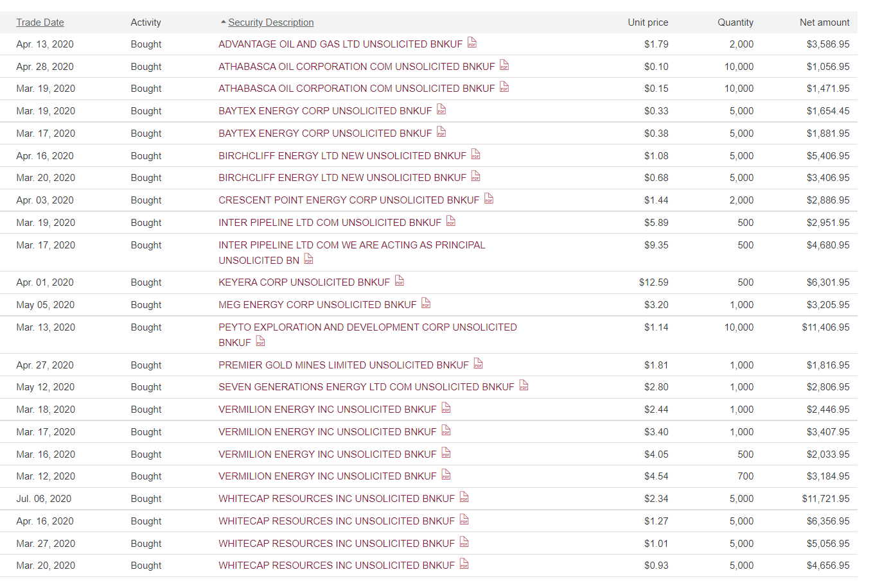Select the Net amount column header
Viewport: 873px width, 588px height.
tap(825, 22)
